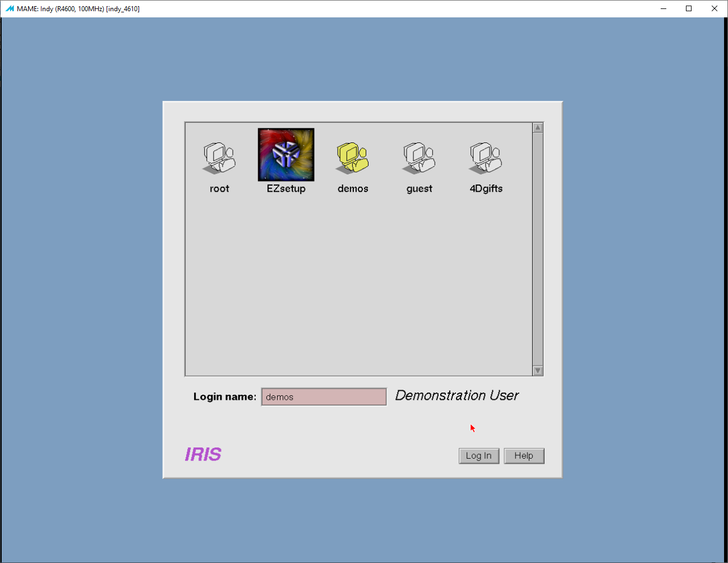Click the "guest" name label

pyautogui.click(x=419, y=189)
